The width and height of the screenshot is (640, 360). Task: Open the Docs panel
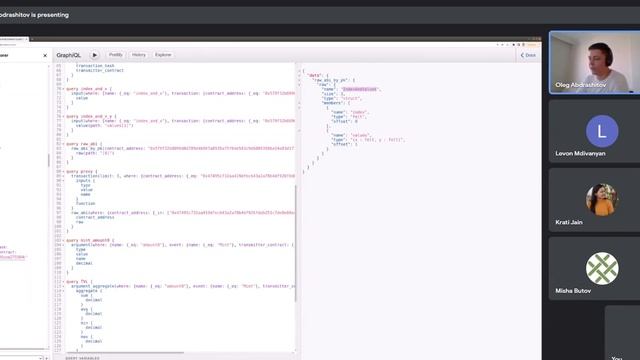pyautogui.click(x=528, y=55)
